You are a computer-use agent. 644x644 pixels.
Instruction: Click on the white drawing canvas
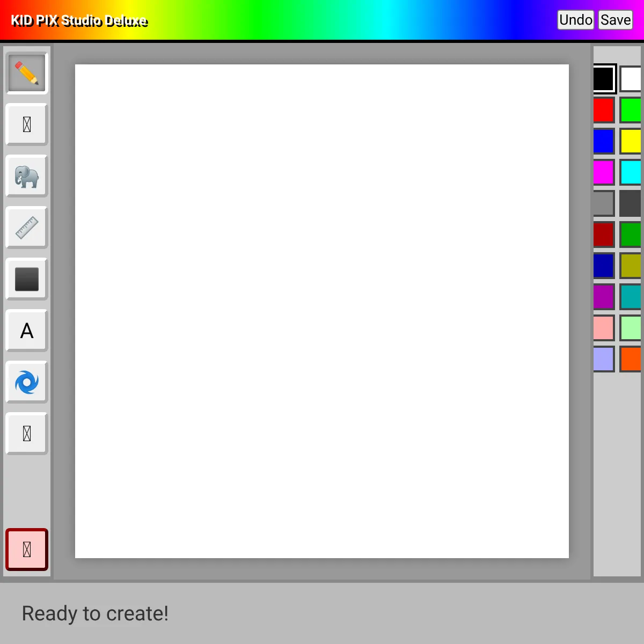pyautogui.click(x=322, y=311)
